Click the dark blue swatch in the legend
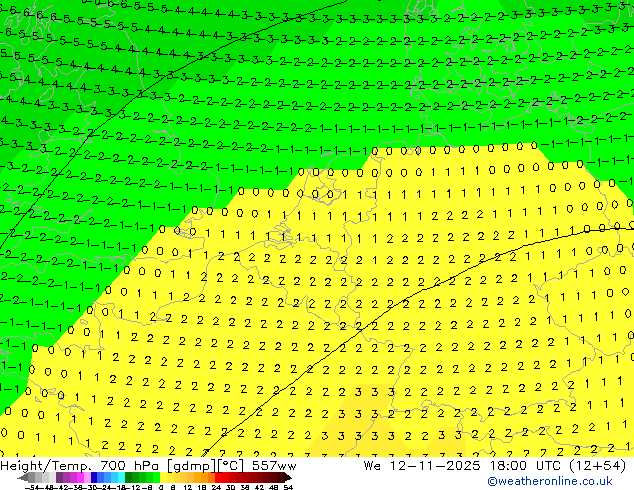 pyautogui.click(x=94, y=477)
